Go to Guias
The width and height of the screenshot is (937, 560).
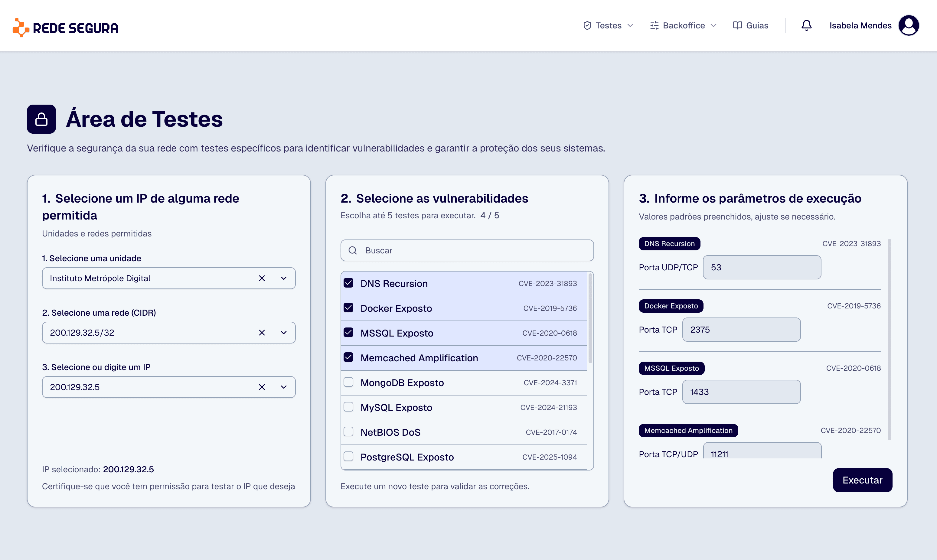(751, 26)
